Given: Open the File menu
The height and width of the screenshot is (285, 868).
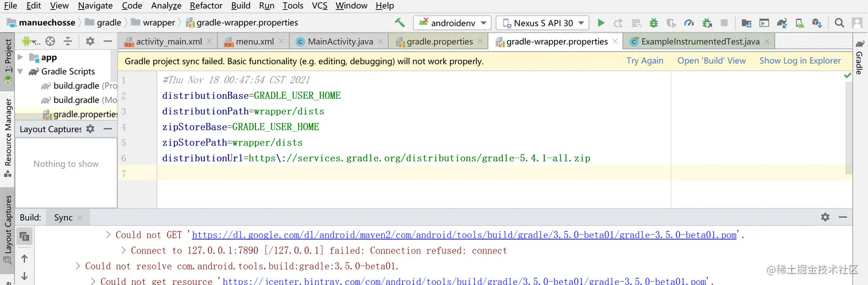Looking at the screenshot, I should coord(10,6).
